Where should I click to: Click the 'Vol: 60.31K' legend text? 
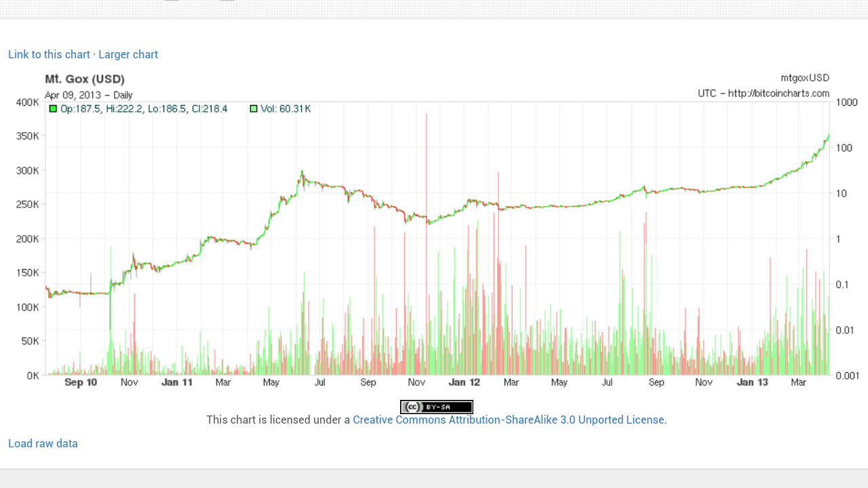coord(285,108)
